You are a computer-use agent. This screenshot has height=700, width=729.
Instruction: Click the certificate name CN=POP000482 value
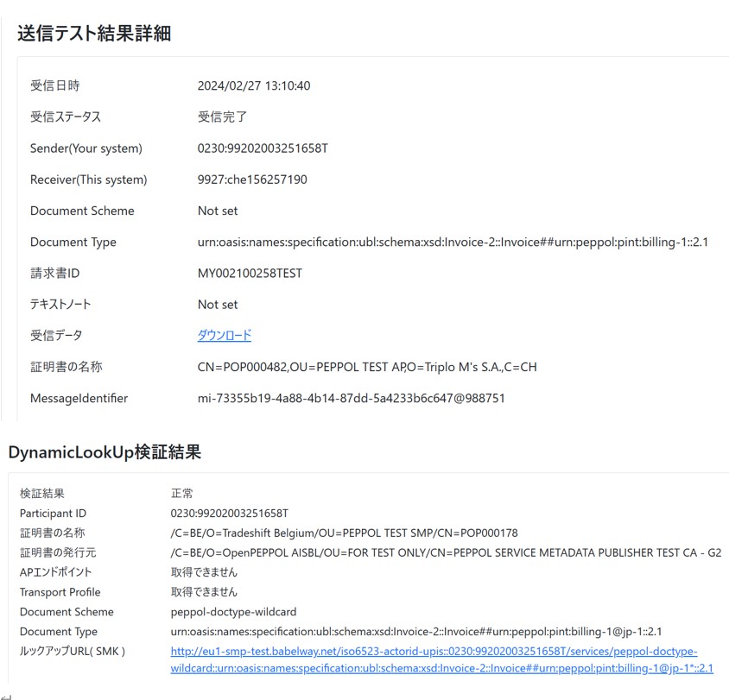(x=366, y=367)
